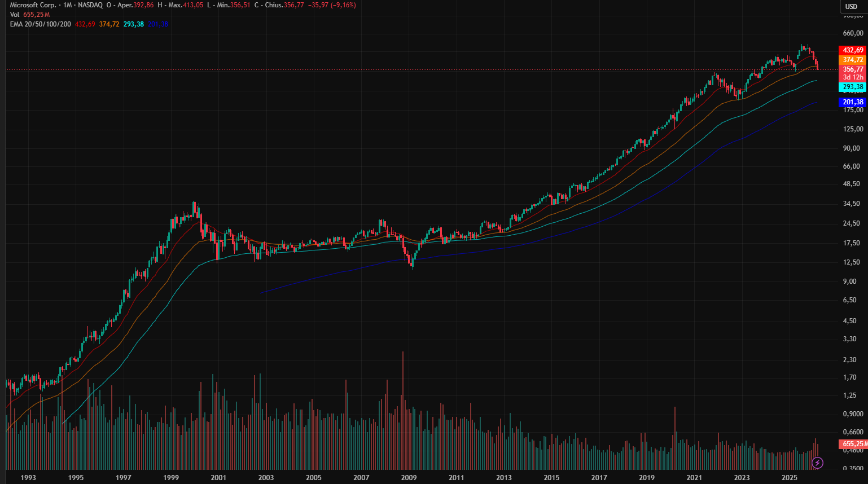Click the 2013 label on time axis

point(504,478)
